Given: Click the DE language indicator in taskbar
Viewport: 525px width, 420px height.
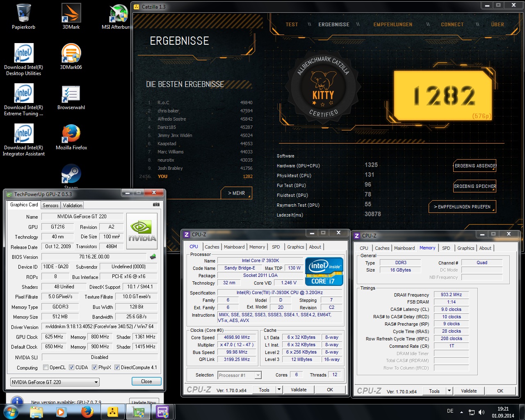Looking at the screenshot, I should tap(450, 411).
